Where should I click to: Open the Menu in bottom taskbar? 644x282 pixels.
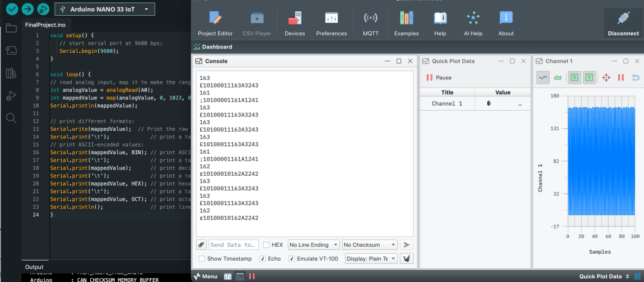click(x=205, y=276)
